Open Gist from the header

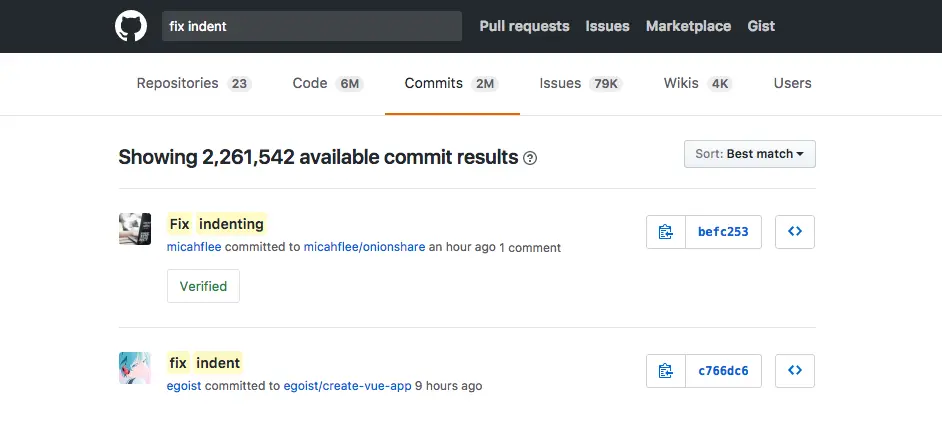[761, 26]
